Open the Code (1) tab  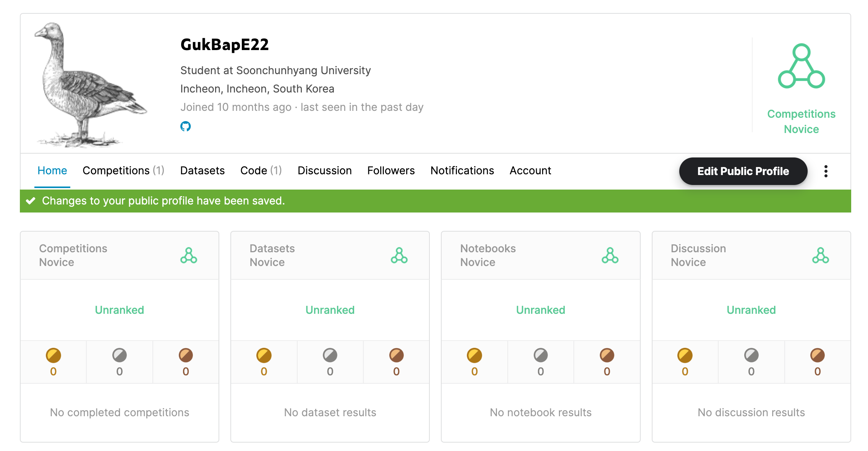coord(261,170)
